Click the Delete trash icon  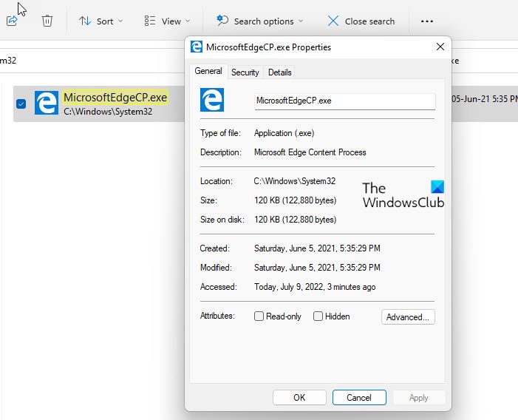47,21
